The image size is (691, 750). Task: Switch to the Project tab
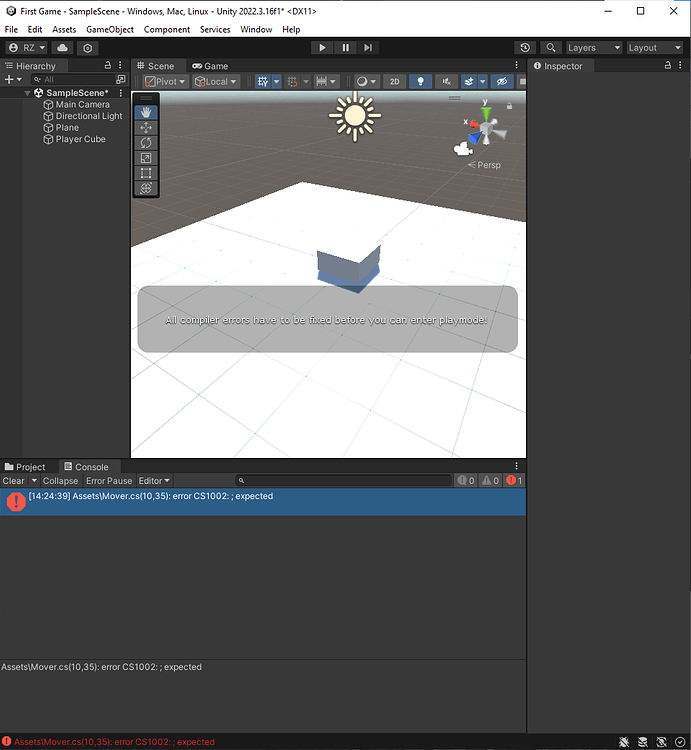[25, 467]
